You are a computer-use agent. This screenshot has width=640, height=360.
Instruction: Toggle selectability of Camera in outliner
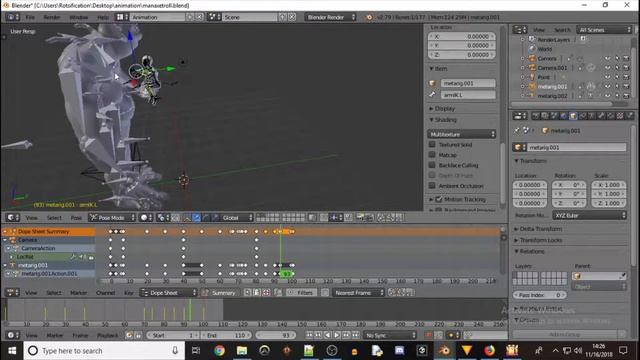pos(617,58)
